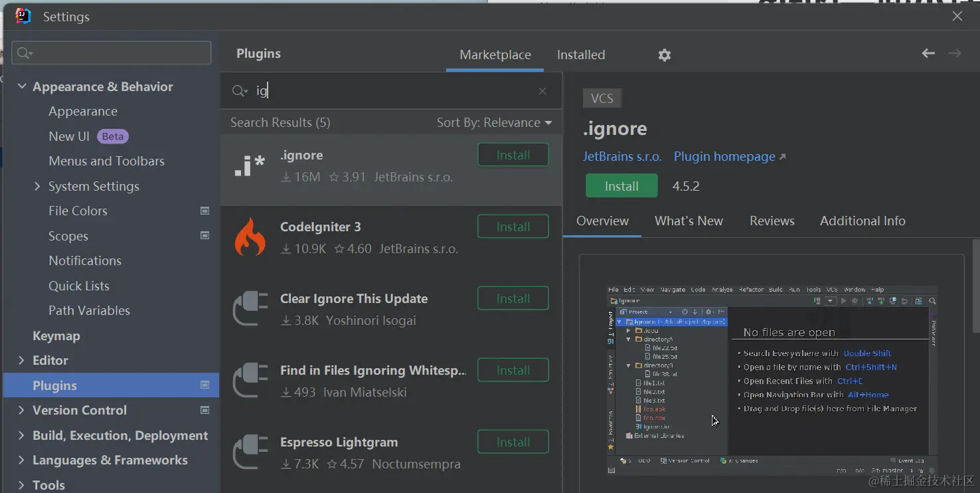The image size is (980, 493).
Task: Open the Sort By: Relevance dropdown
Action: (494, 122)
